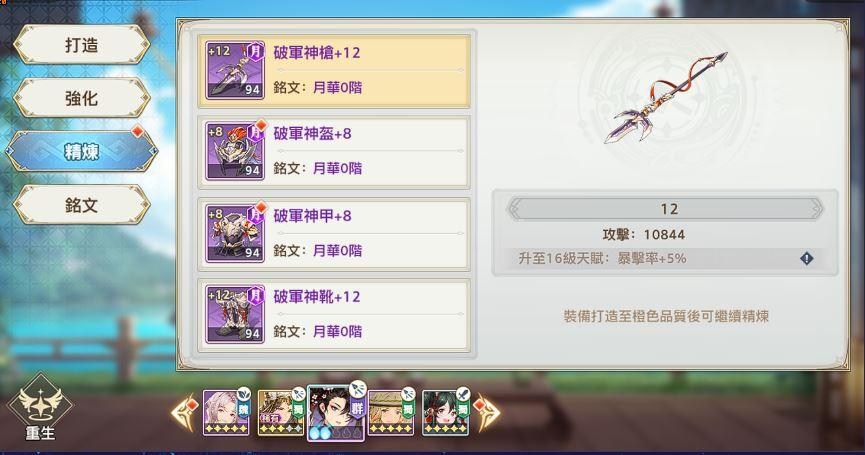Click the refine level 12 bar

(x=665, y=209)
